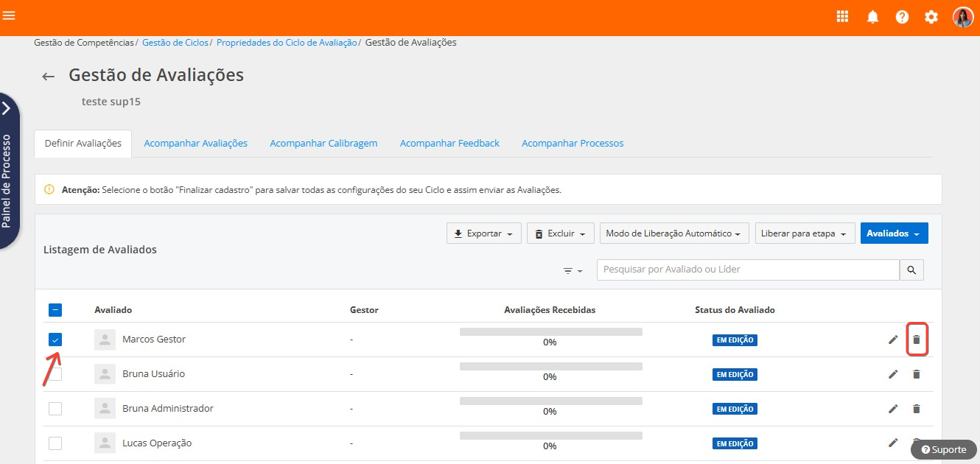This screenshot has width=980, height=464.
Task: Click the help question mark icon
Action: [902, 17]
